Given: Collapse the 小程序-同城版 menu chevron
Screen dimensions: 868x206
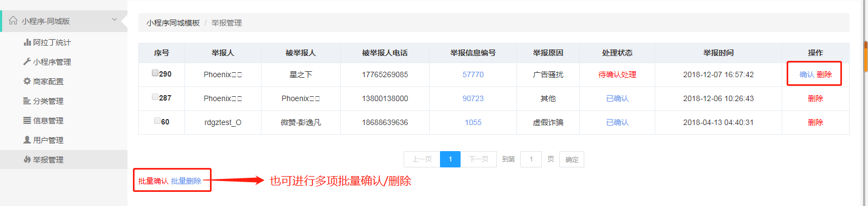Looking at the screenshot, I should [x=114, y=20].
